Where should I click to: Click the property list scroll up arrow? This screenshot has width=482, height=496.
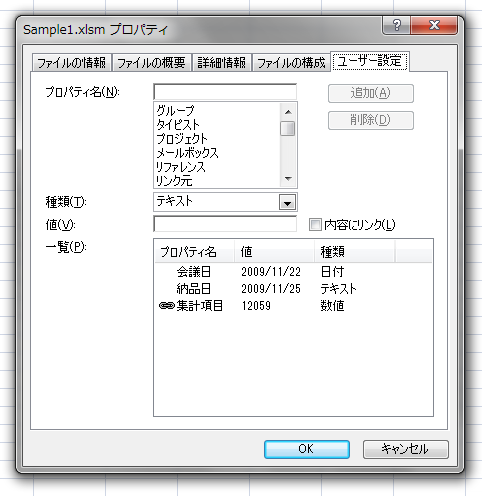click(288, 112)
